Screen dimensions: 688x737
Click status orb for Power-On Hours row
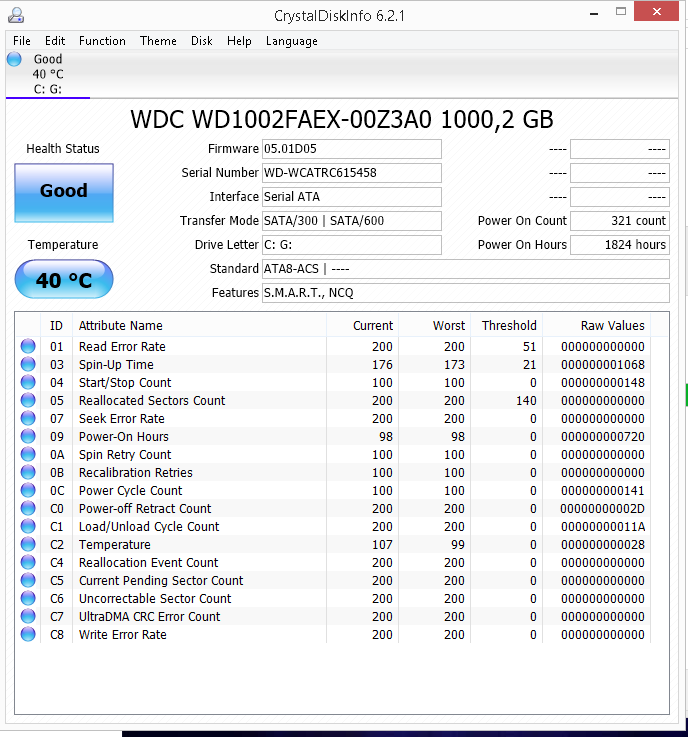tap(28, 436)
